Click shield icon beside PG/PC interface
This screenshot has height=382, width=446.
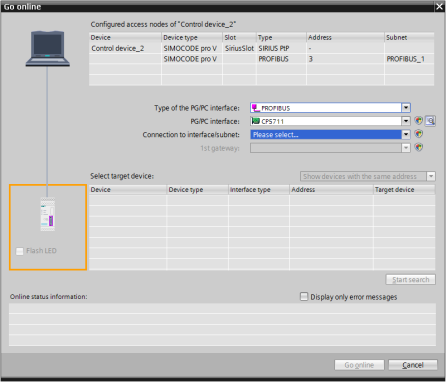click(x=419, y=121)
